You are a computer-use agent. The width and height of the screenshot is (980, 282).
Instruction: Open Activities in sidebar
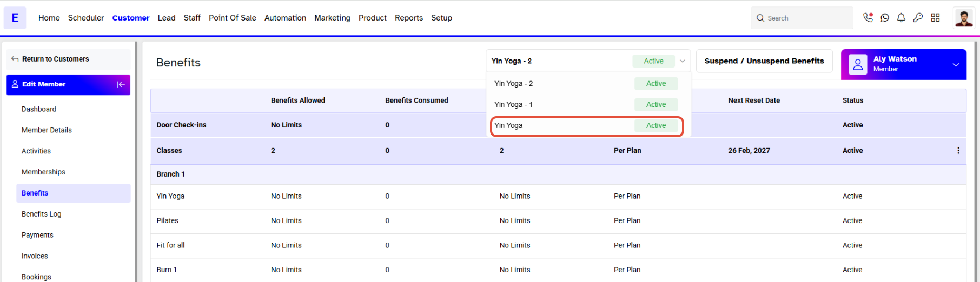click(36, 151)
